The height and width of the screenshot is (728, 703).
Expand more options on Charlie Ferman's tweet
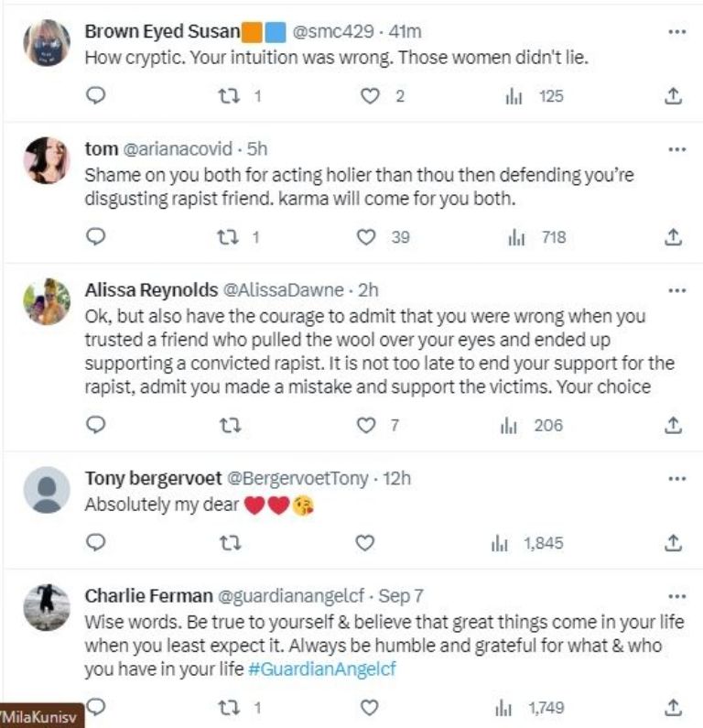point(676,595)
